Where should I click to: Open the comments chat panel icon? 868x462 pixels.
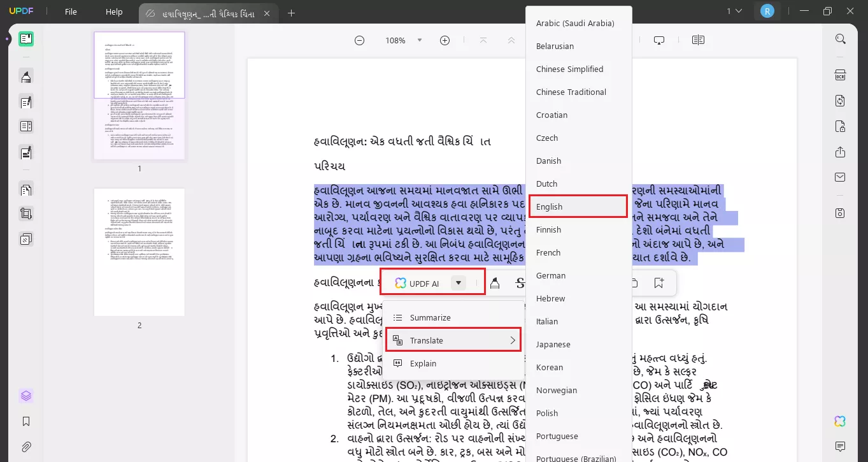click(x=841, y=446)
